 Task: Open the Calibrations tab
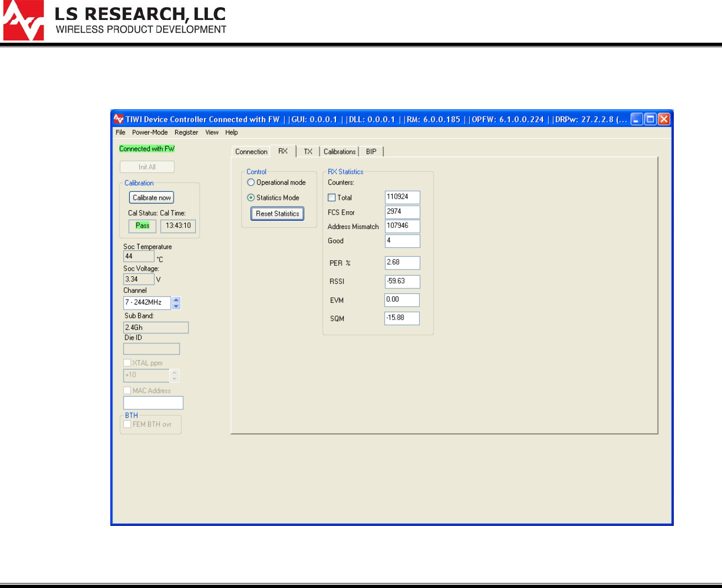point(340,151)
